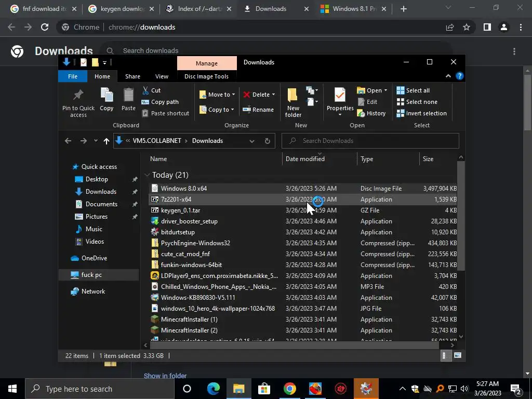Viewport: 532px width, 399px height.
Task: Click Select none in ribbon
Action: click(417, 102)
